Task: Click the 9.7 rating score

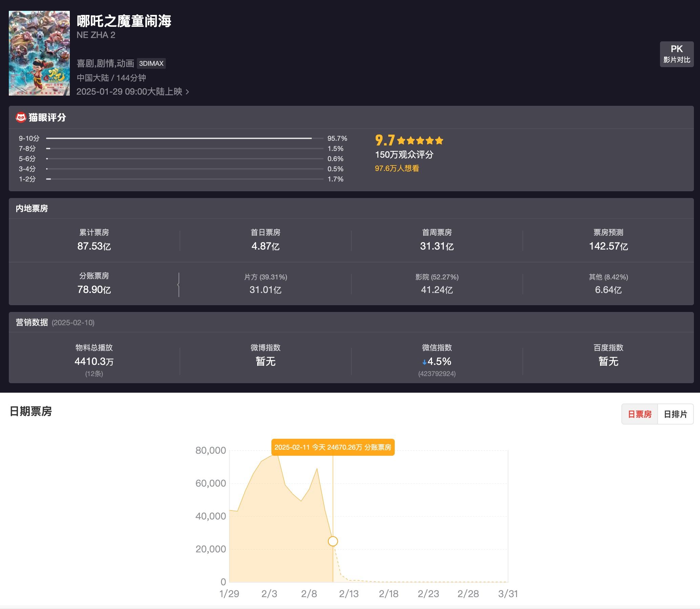Action: (x=385, y=140)
